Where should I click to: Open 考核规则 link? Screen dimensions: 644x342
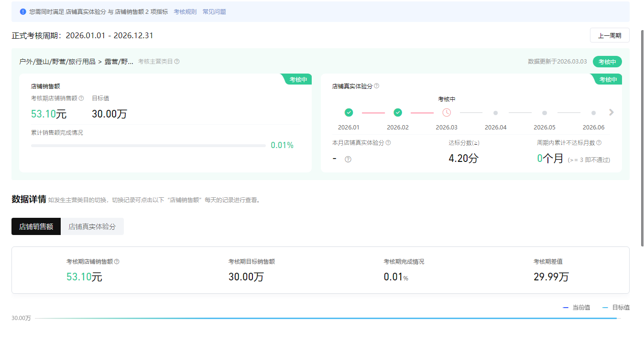(185, 11)
